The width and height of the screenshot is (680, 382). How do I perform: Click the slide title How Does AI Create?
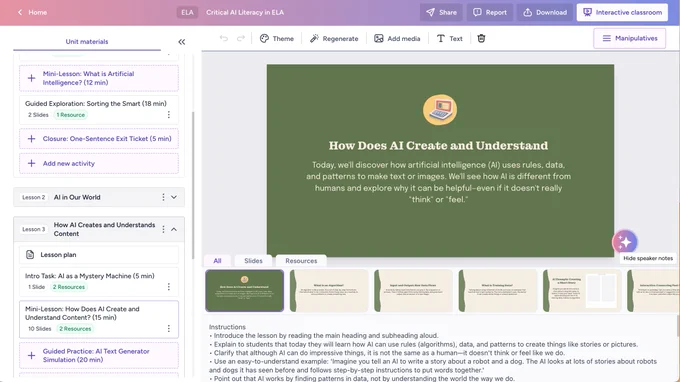[x=438, y=145]
